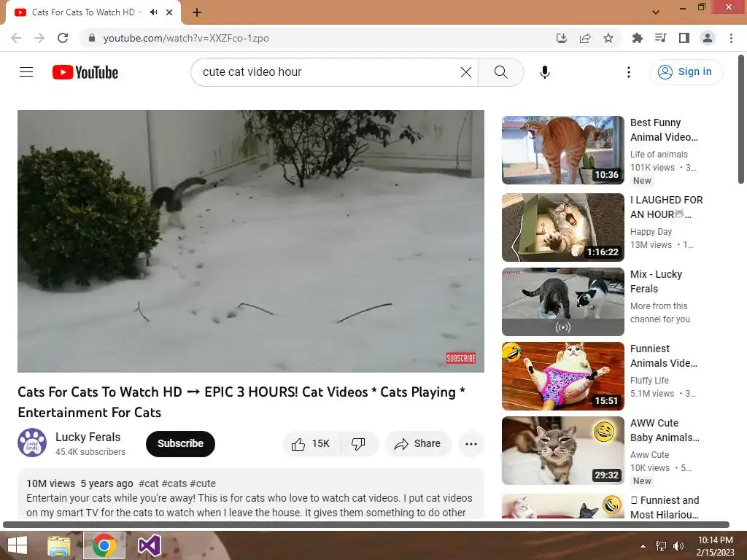This screenshot has width=747, height=560.
Task: Click the vertical page scrollbar
Action: click(x=741, y=119)
